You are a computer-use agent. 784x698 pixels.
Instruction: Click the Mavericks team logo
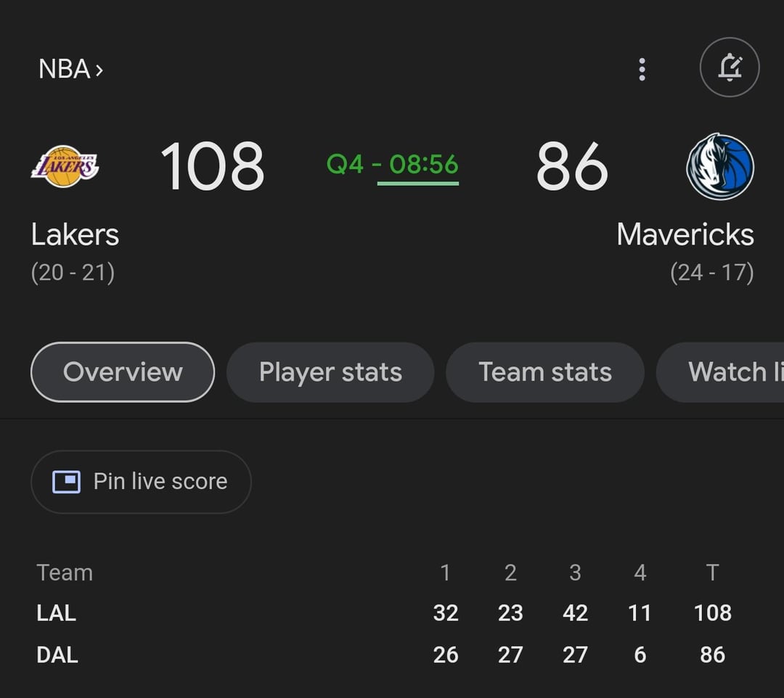[x=718, y=167]
